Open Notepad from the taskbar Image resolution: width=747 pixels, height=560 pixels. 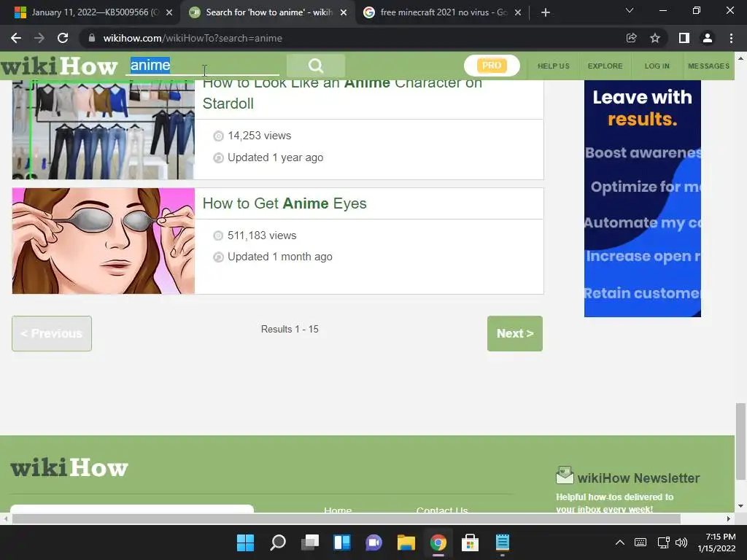pos(502,542)
